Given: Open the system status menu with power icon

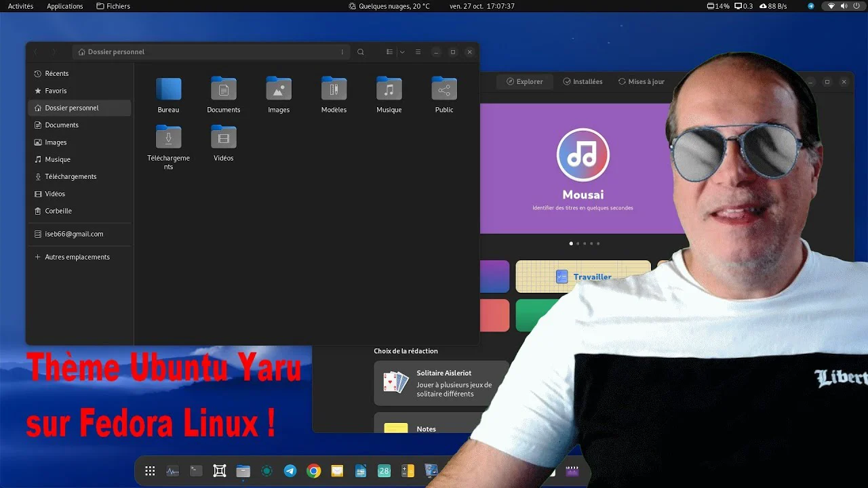Looking at the screenshot, I should pyautogui.click(x=856, y=6).
